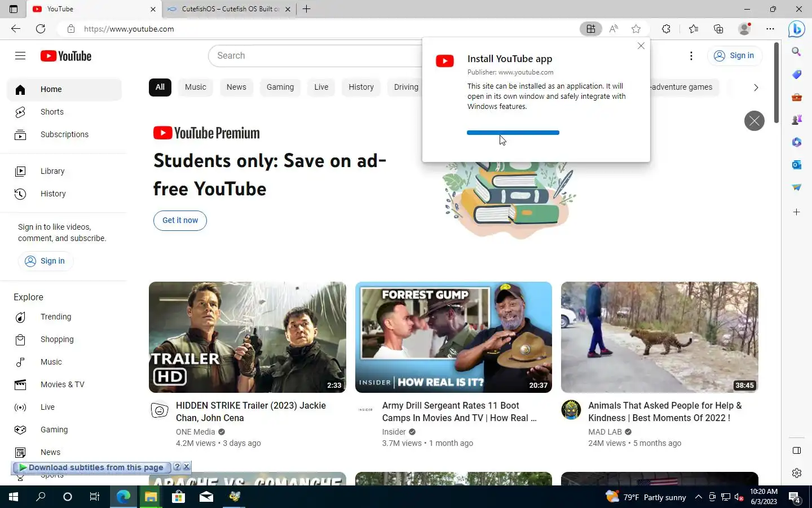The width and height of the screenshot is (812, 508).
Task: Close the Install YouTube app popup
Action: tap(641, 46)
